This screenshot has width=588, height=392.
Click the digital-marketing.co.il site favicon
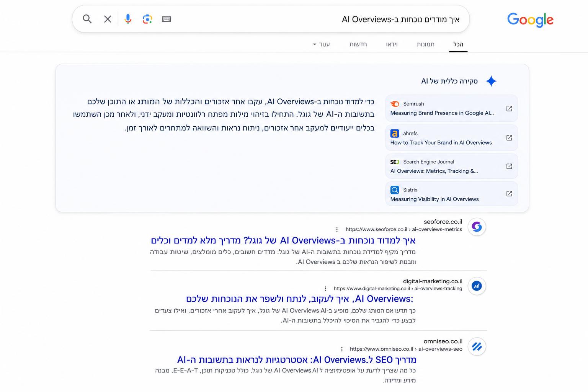(x=477, y=286)
